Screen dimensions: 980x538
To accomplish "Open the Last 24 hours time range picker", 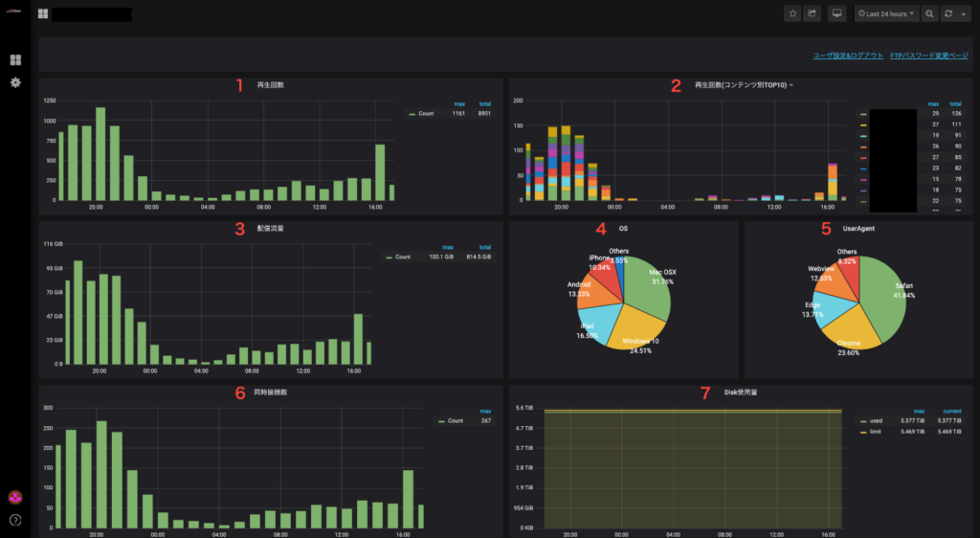I will pos(886,14).
